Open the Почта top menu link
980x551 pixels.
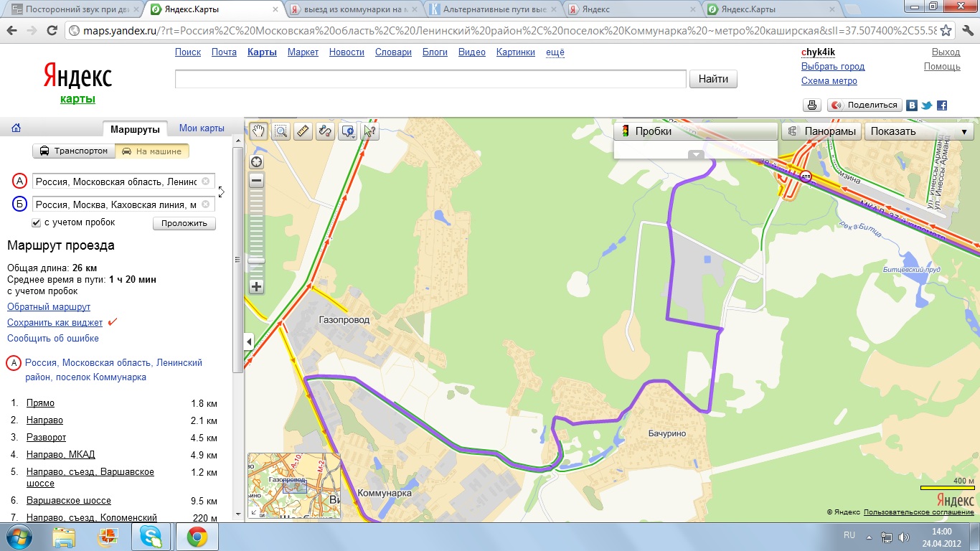click(224, 52)
